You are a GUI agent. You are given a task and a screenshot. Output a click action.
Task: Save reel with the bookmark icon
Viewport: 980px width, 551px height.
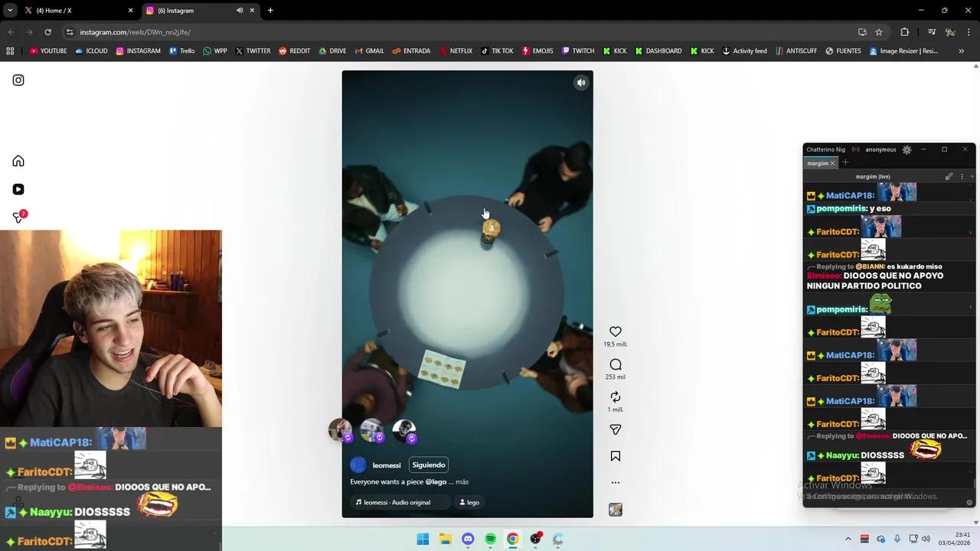(615, 456)
